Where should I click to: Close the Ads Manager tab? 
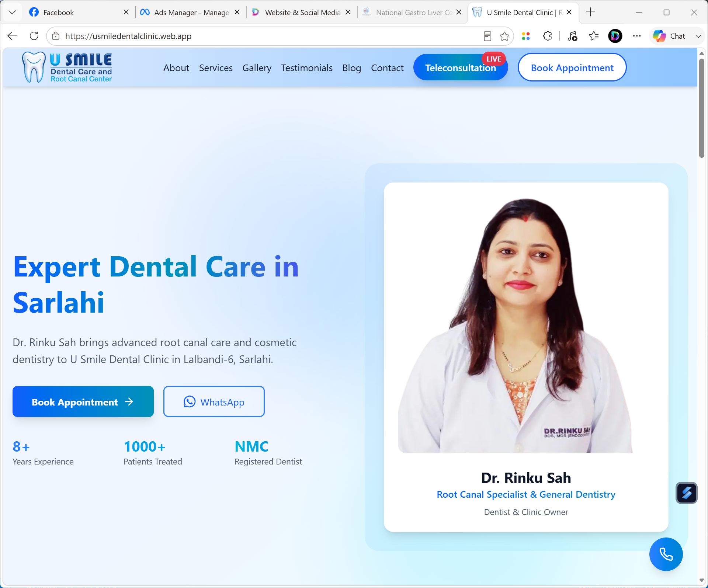(x=237, y=12)
